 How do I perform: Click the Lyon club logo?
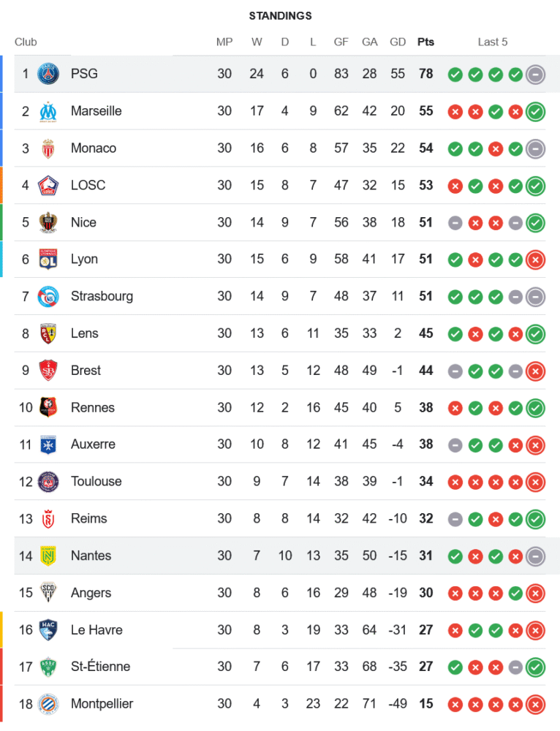[48, 260]
